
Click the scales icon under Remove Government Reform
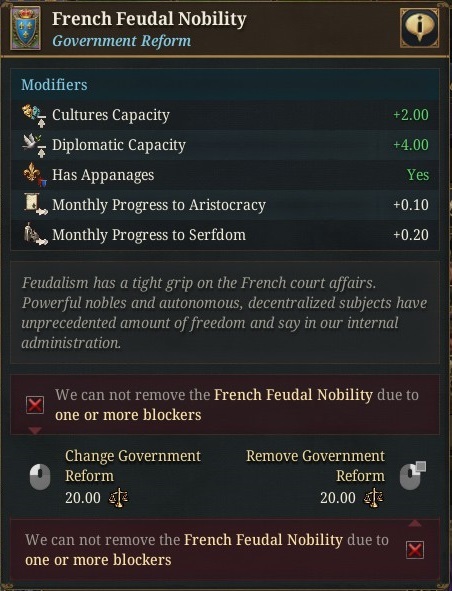click(x=373, y=498)
